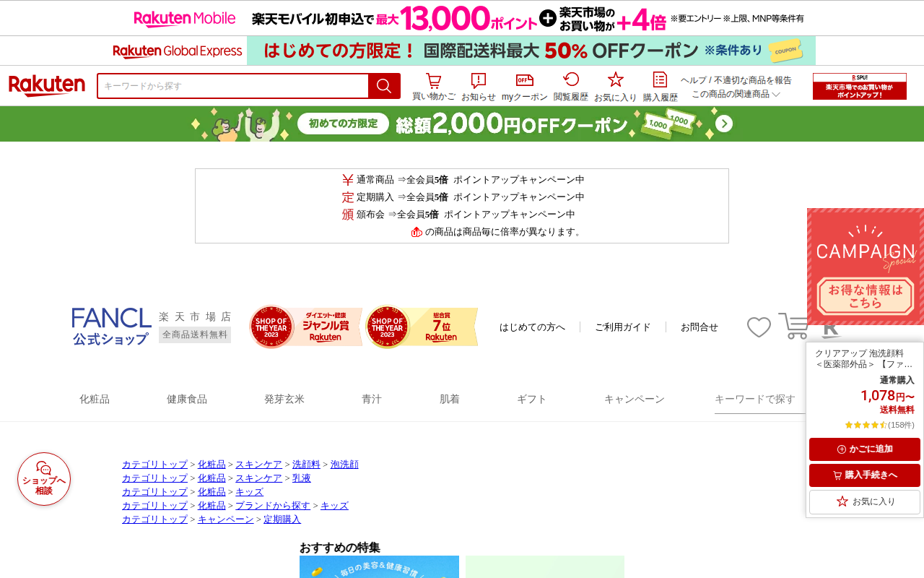The height and width of the screenshot is (578, 924).
Task: Select the 化粧品 menu item
Action: click(x=95, y=399)
